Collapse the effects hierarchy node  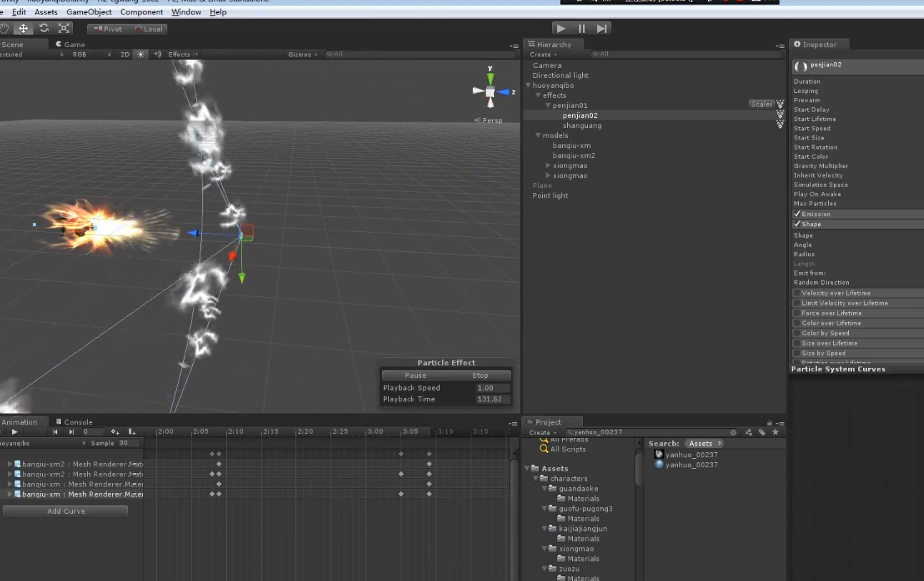(538, 96)
